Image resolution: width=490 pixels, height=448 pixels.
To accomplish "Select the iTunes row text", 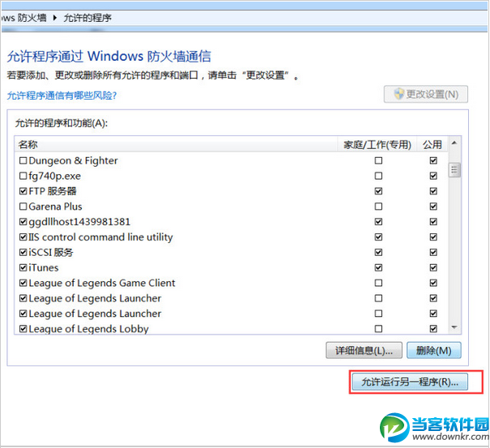I will pos(44,267).
